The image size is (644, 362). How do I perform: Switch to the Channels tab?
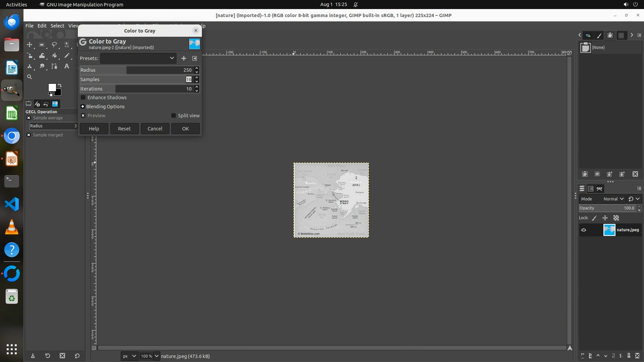point(591,189)
